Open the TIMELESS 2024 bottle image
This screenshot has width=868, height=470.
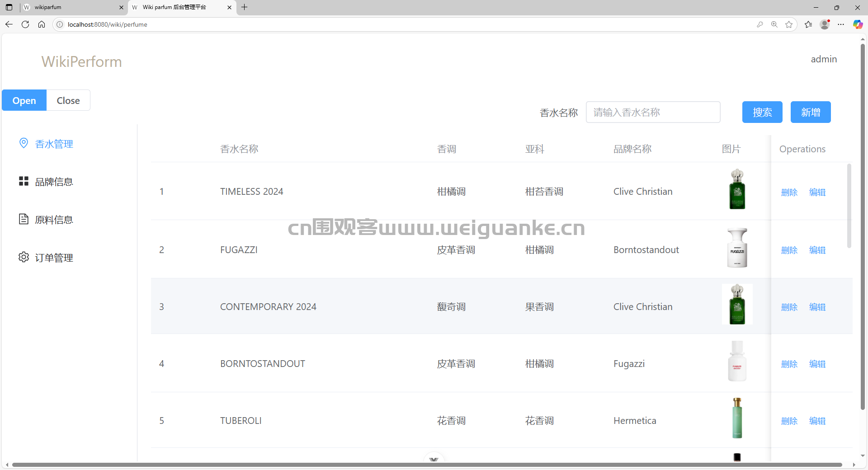pos(737,189)
